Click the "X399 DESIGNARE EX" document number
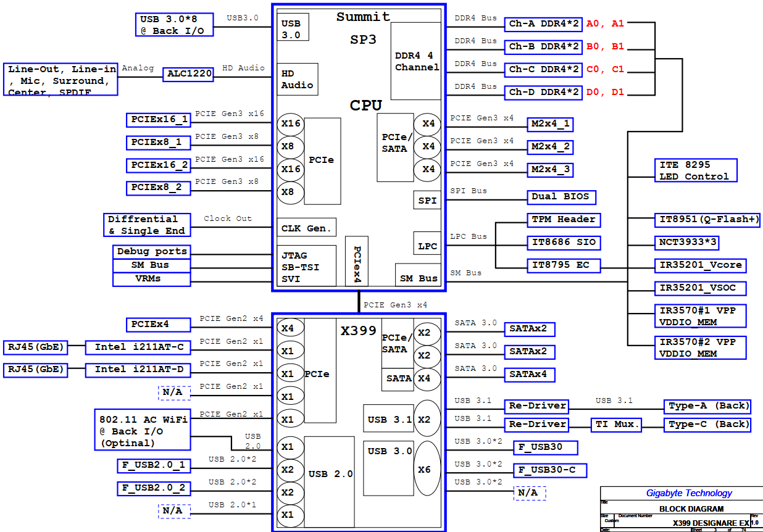Viewport: 763px width, 532px height. pyautogui.click(x=711, y=523)
